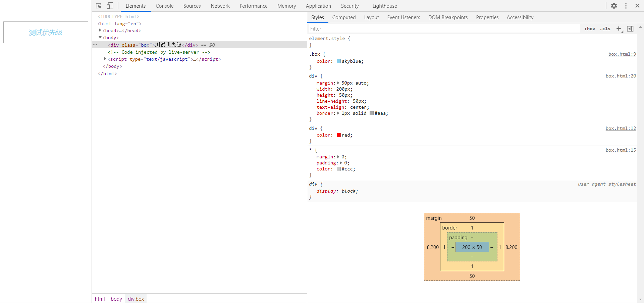Expand the margin shorthand arrow in the div rule
The image size is (644, 303).
[338, 83]
